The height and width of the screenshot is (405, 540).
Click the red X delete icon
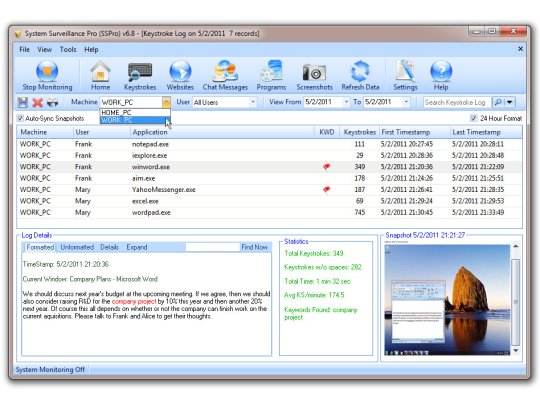pos(37,102)
